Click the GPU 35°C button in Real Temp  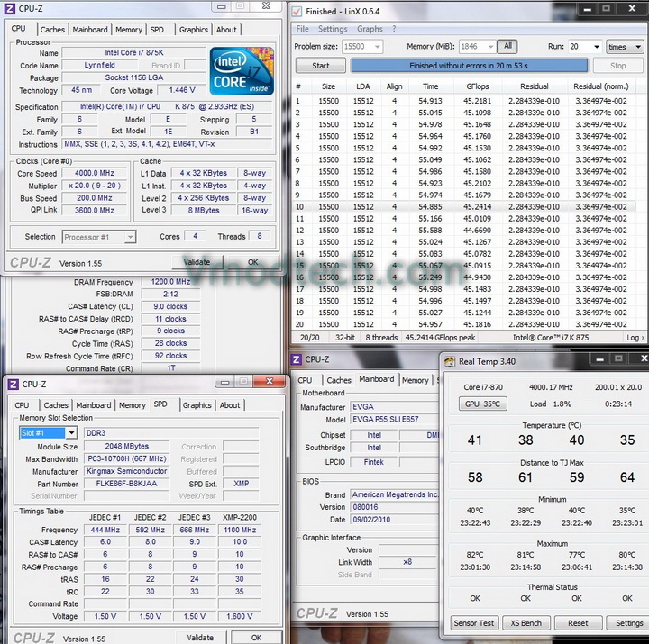click(482, 404)
